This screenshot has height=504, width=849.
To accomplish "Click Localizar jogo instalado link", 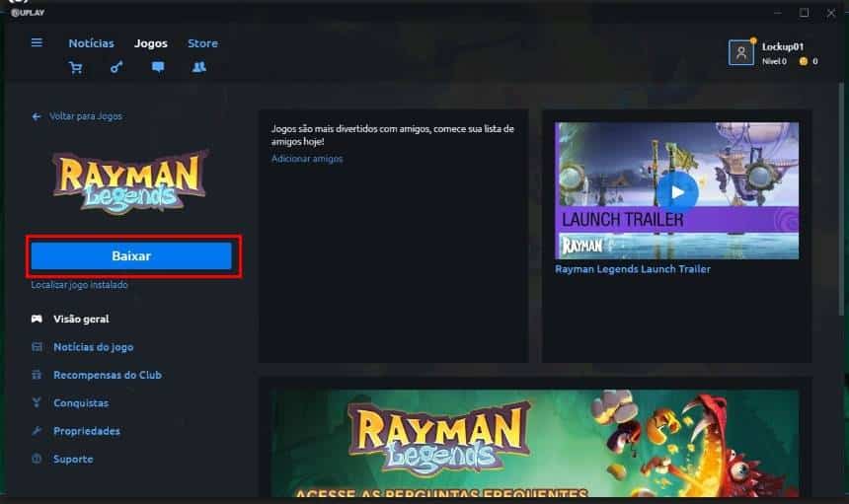I will (x=79, y=285).
